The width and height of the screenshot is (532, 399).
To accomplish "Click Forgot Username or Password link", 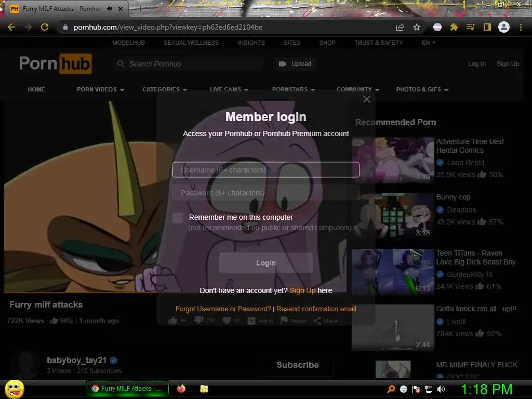I will 223,309.
